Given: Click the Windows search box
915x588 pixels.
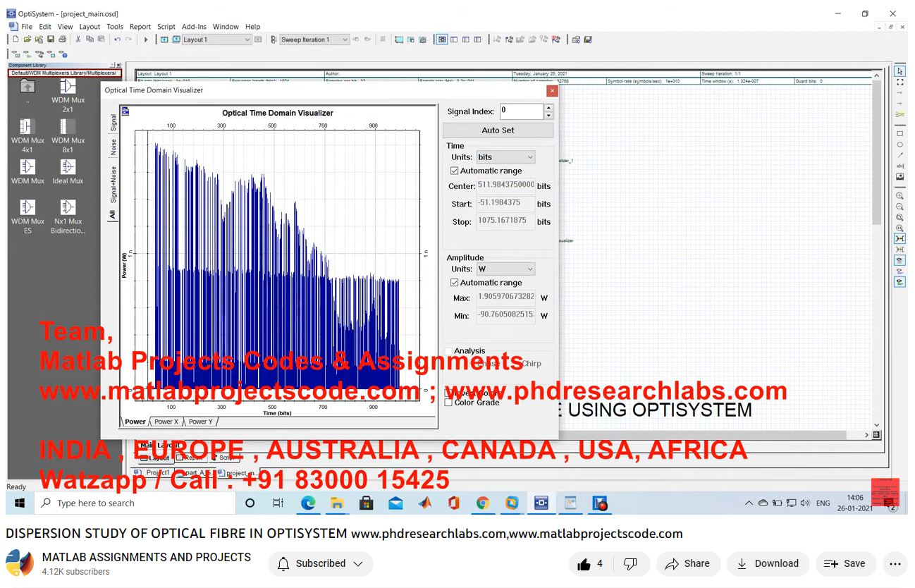Looking at the screenshot, I should [134, 503].
